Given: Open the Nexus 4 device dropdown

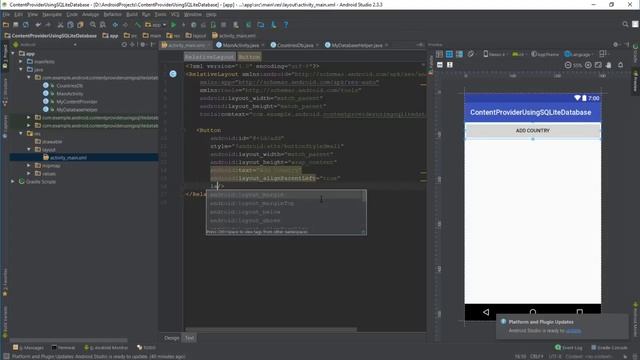Looking at the screenshot, I should pyautogui.click(x=495, y=54).
